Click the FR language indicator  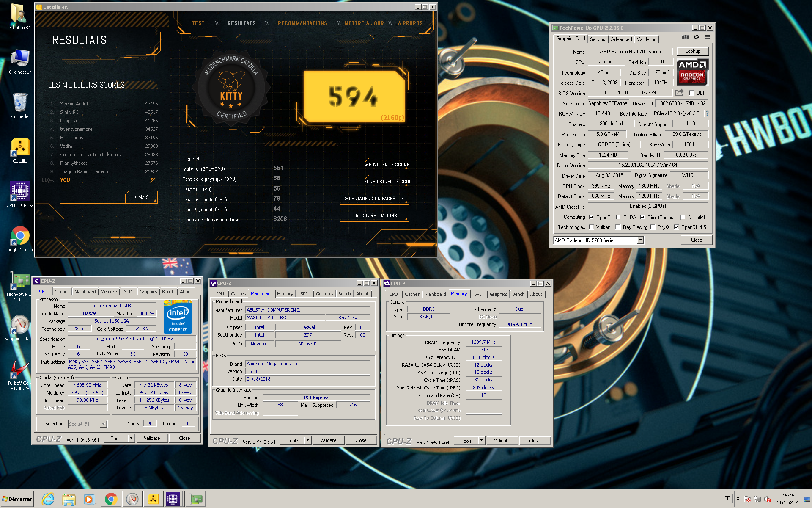pos(727,498)
